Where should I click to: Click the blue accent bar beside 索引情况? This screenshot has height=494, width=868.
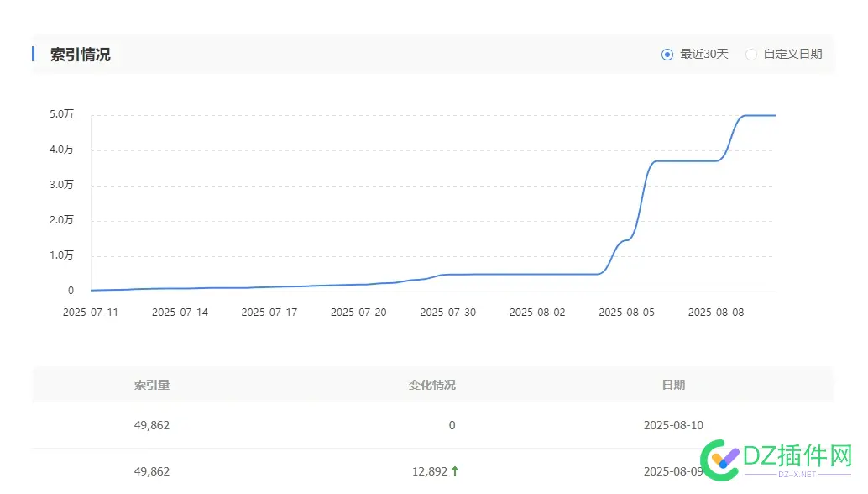point(33,54)
